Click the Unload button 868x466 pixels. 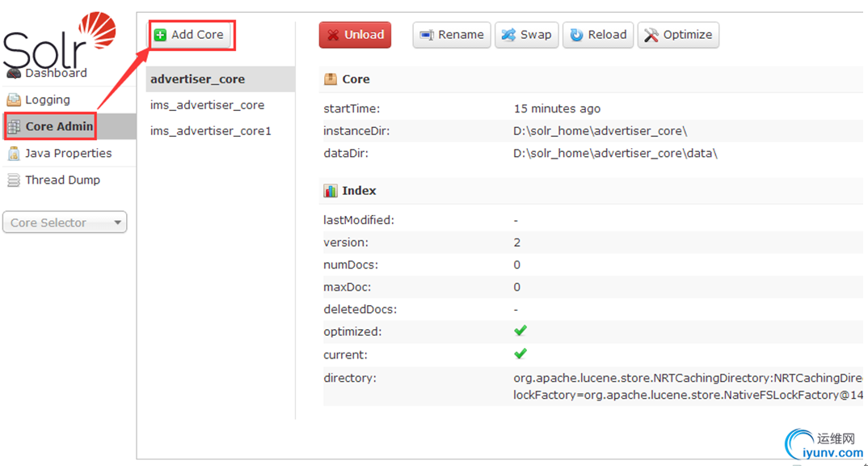click(355, 35)
